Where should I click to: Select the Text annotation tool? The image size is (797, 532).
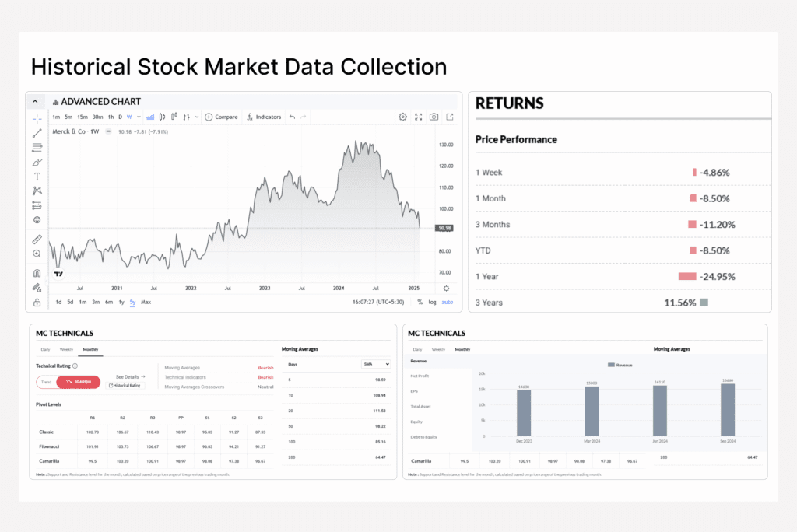[37, 177]
